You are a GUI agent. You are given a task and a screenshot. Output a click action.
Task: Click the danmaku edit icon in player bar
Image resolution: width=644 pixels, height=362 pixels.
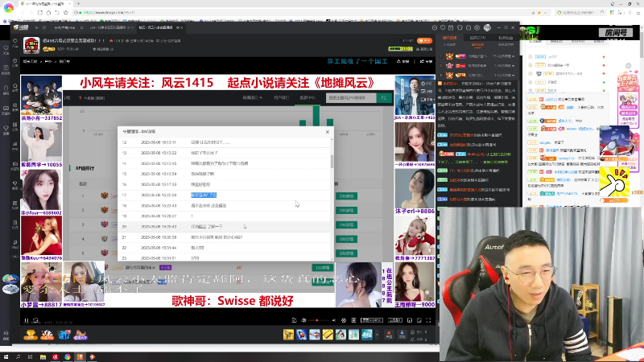[x=294, y=320]
